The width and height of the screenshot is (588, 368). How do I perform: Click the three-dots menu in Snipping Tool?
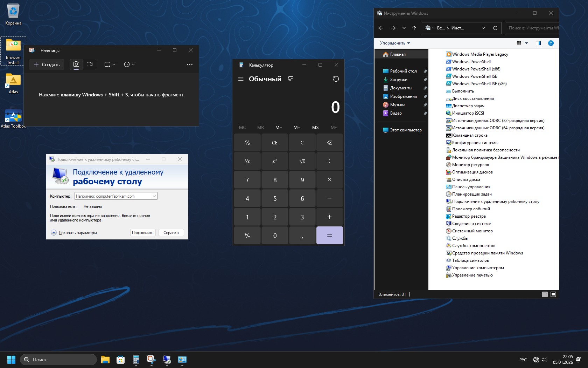click(x=190, y=64)
